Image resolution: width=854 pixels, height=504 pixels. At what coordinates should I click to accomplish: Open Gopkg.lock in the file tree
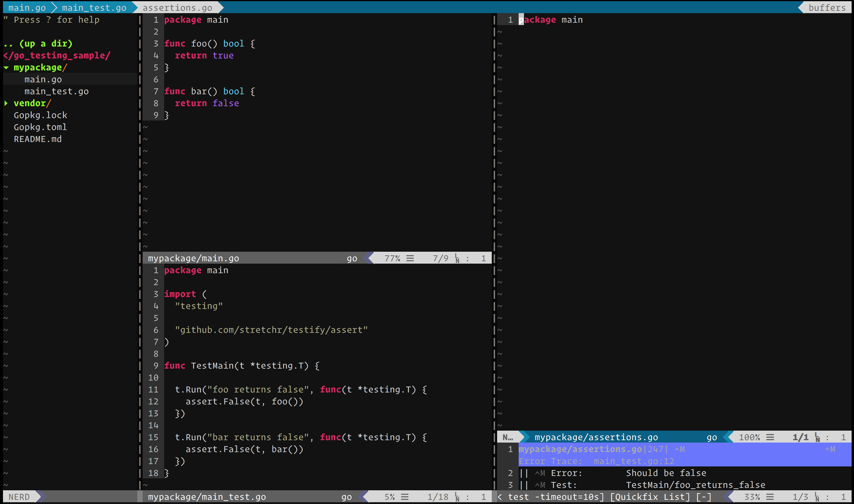[x=41, y=115]
